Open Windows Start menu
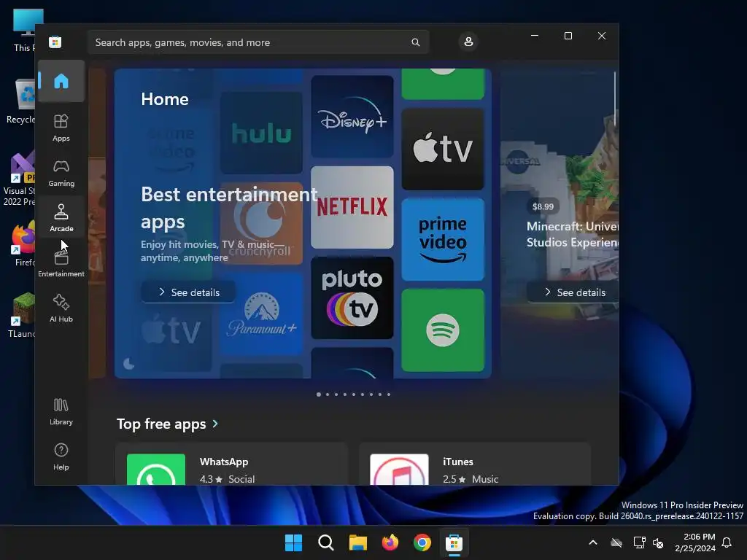Screen dimensions: 747x560 click(x=293, y=542)
